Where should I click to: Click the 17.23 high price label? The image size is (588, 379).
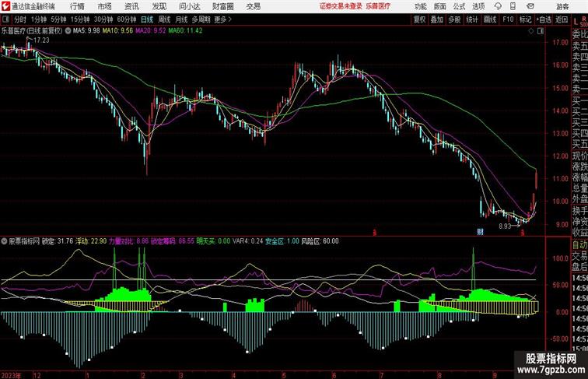click(x=41, y=40)
